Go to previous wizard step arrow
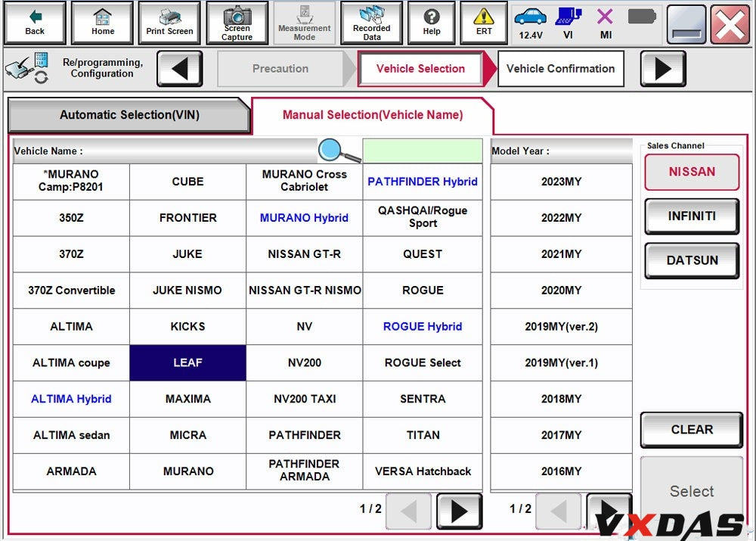This screenshot has height=541, width=756. pos(179,69)
